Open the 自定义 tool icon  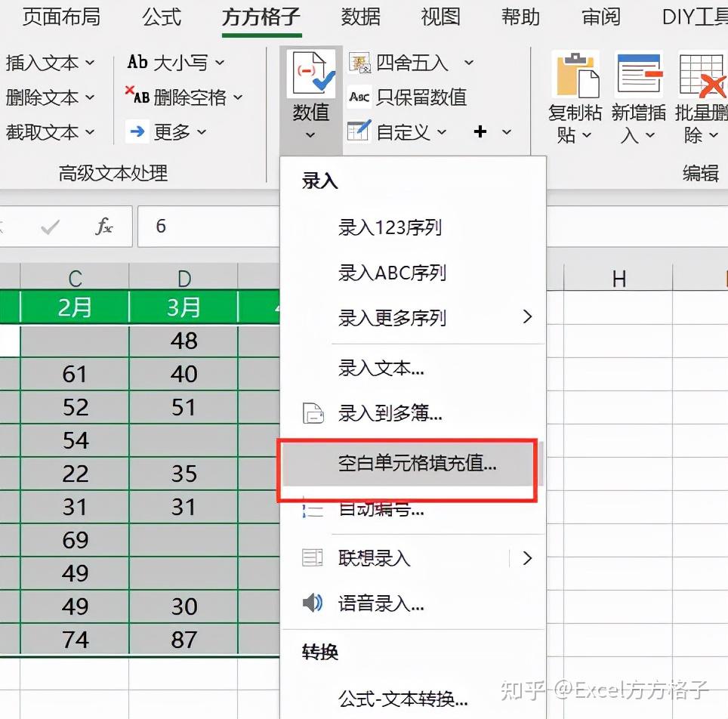point(359,131)
